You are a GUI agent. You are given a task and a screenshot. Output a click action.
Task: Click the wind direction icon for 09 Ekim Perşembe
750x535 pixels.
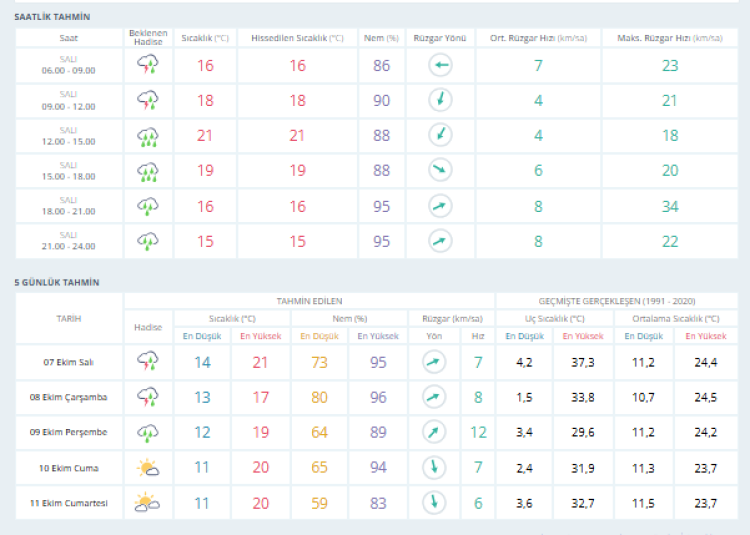(x=433, y=432)
